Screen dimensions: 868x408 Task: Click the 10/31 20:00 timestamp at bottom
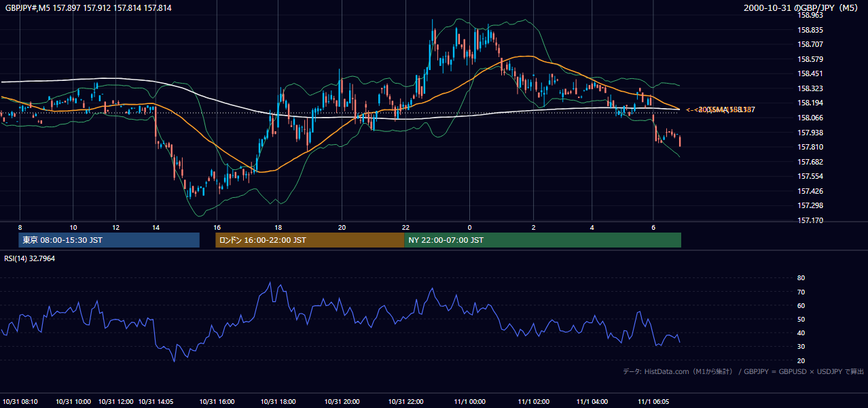click(x=342, y=402)
